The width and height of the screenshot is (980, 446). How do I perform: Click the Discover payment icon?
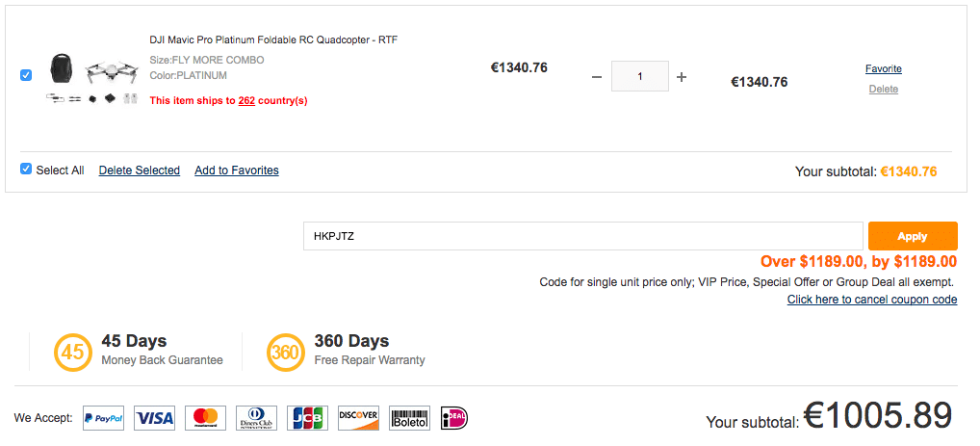[358, 418]
